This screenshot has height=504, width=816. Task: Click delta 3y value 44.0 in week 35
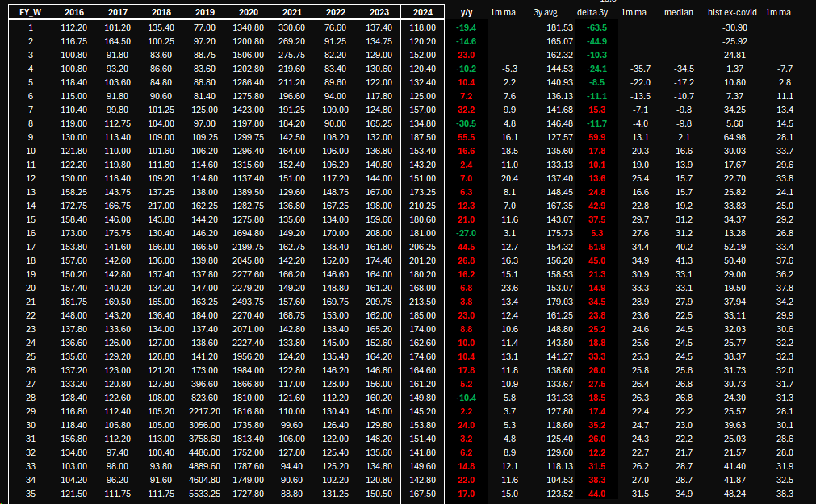[597, 494]
